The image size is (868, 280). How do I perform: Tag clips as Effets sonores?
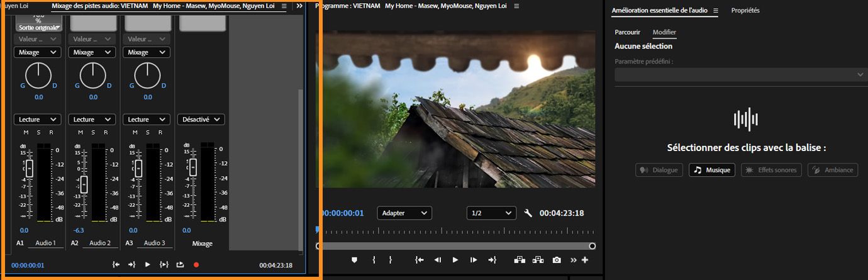pos(771,170)
